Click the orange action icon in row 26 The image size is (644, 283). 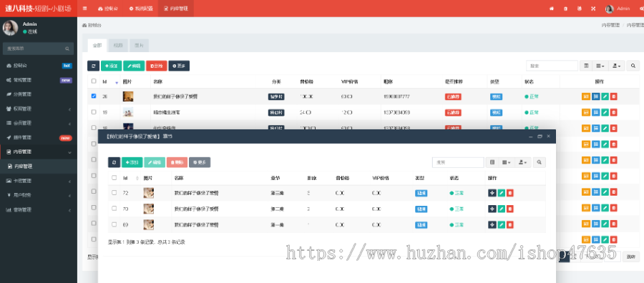pos(585,96)
